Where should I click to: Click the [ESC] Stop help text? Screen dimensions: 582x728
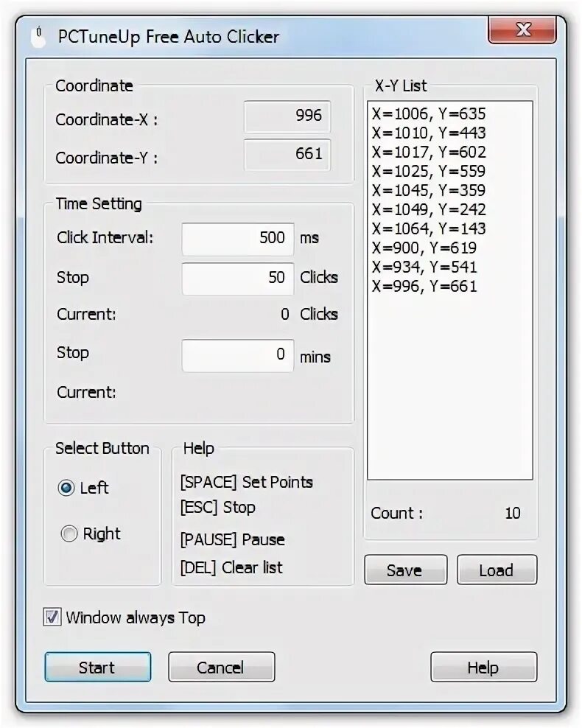pos(217,508)
